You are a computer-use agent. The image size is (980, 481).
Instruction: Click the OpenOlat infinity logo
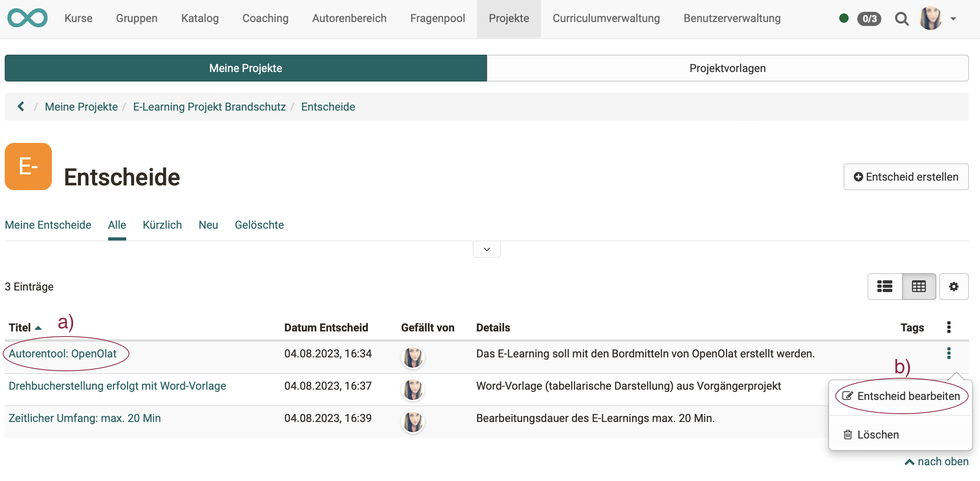point(28,18)
